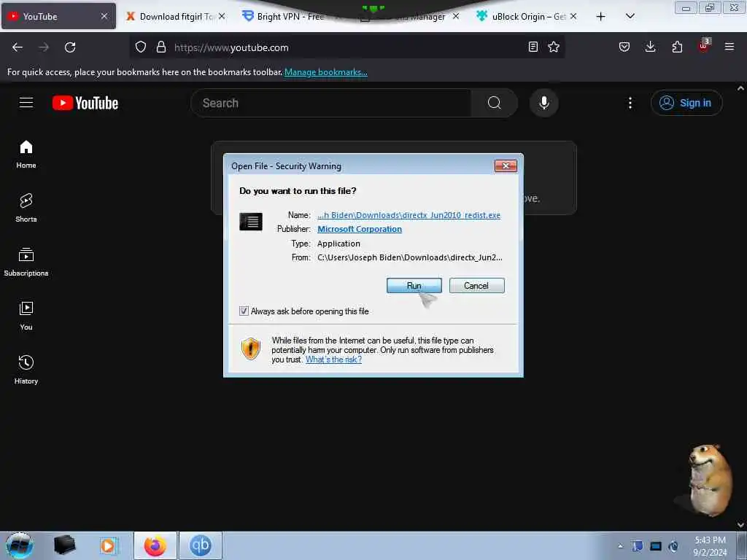This screenshot has height=560, width=747.
Task: Go back to the previous page
Action: tap(18, 47)
